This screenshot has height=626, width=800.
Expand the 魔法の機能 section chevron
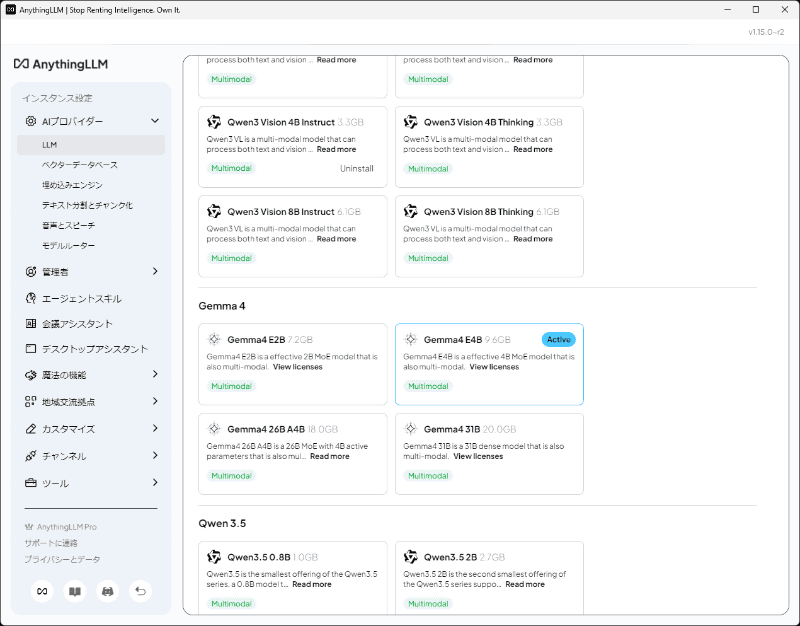(x=155, y=374)
